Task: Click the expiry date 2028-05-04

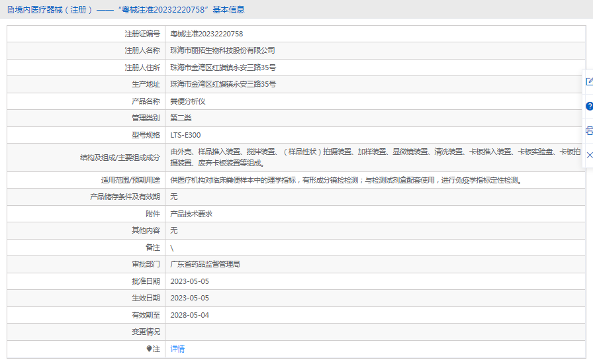Action: point(189,315)
